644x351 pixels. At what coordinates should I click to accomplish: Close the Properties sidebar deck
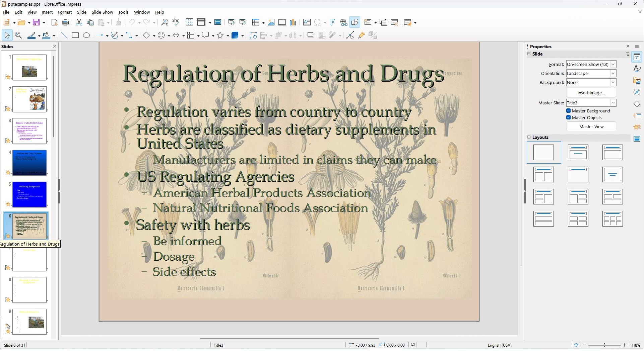(628, 46)
